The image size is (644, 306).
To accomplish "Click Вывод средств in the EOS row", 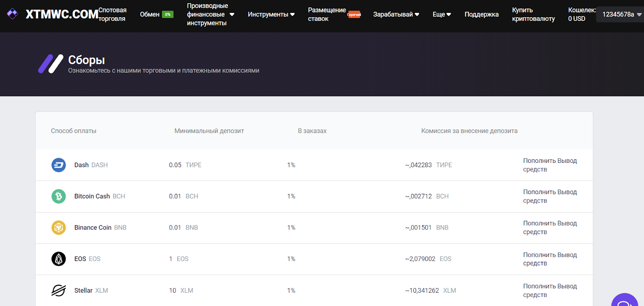I will 550,259.
